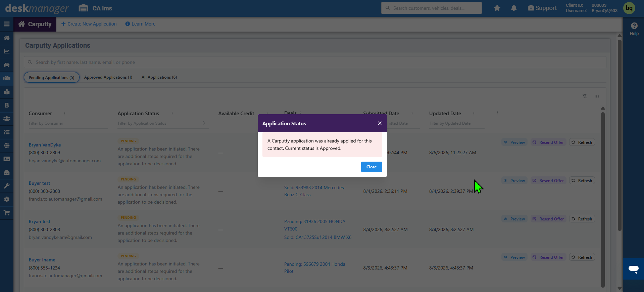Screen dimensions: 644x292
Task: Open the Application Status column menu
Action: point(172,114)
